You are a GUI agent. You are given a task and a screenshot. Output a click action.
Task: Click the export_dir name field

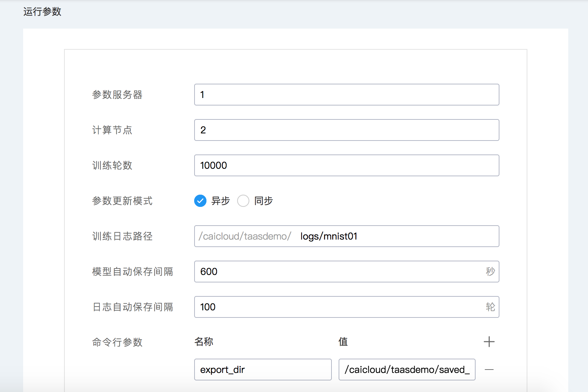coord(263,370)
